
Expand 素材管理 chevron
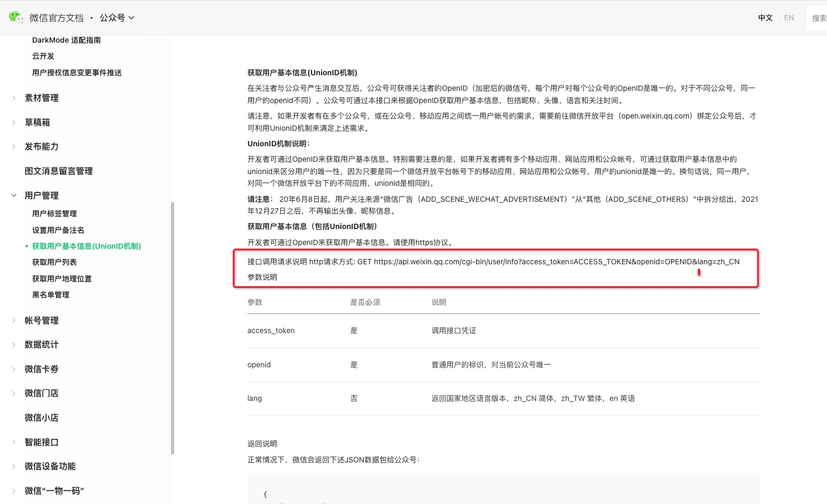[14, 98]
